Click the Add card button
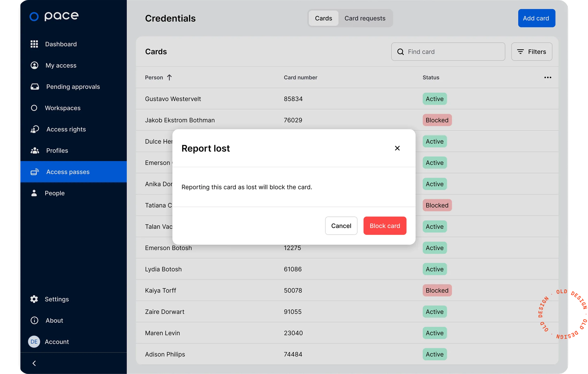This screenshot has height=374, width=588. pyautogui.click(x=536, y=18)
